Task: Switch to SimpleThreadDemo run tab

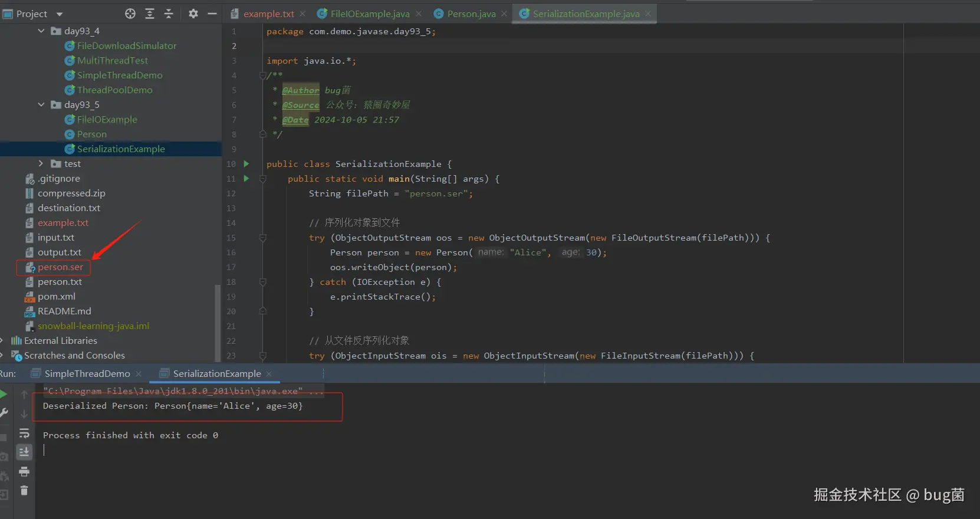Action: pos(86,373)
